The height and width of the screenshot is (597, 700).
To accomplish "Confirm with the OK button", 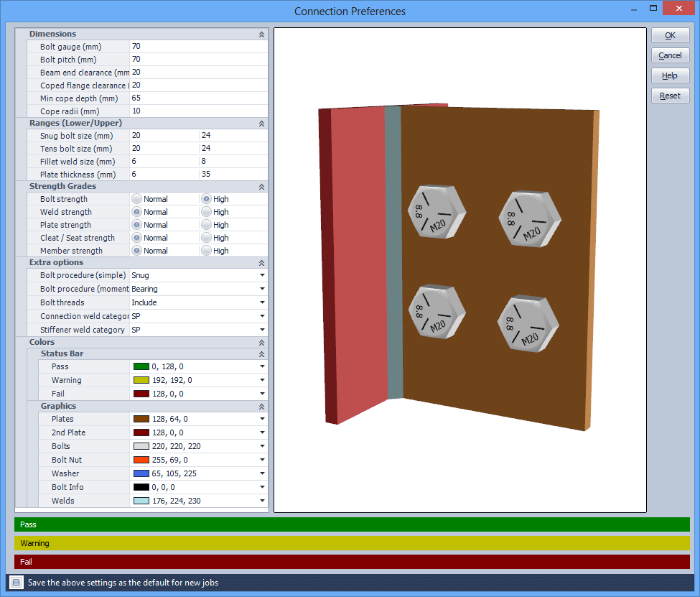I will pyautogui.click(x=670, y=35).
